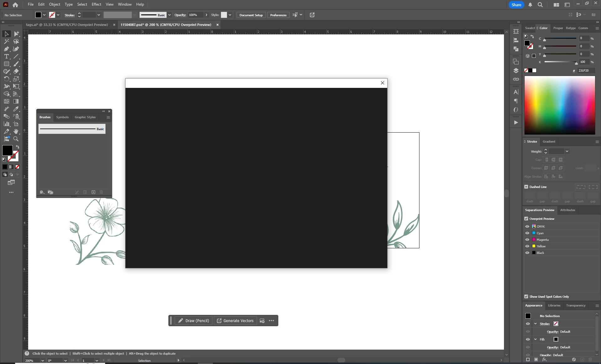This screenshot has width=601, height=364.
Task: Select the Zoom tool
Action: click(x=16, y=139)
